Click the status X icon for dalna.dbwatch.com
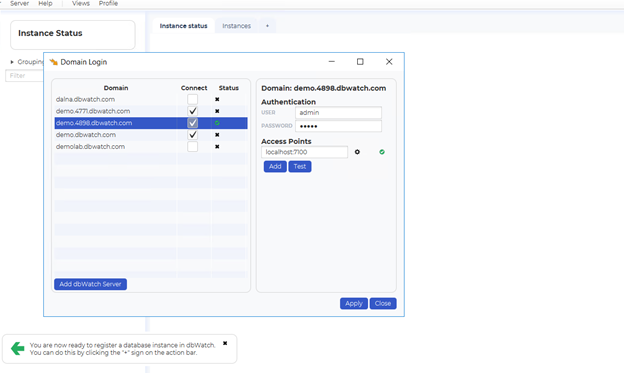 pos(217,100)
